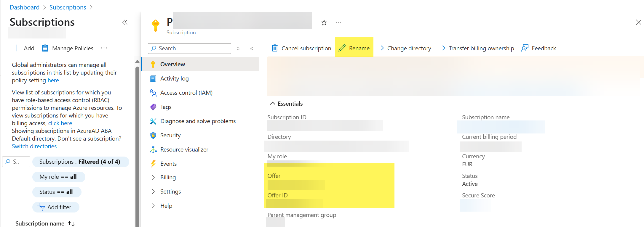Image resolution: width=644 pixels, height=227 pixels.
Task: Click the policy setting 'here' link
Action: pyautogui.click(x=53, y=80)
